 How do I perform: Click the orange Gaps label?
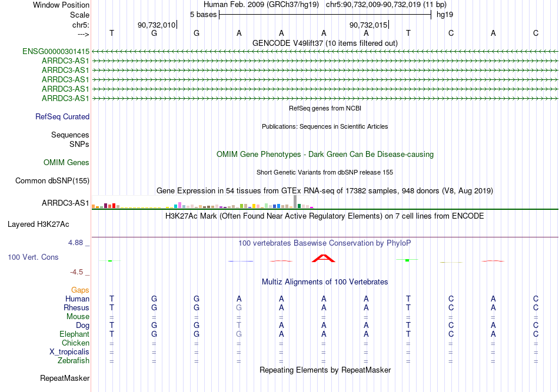tap(80, 290)
